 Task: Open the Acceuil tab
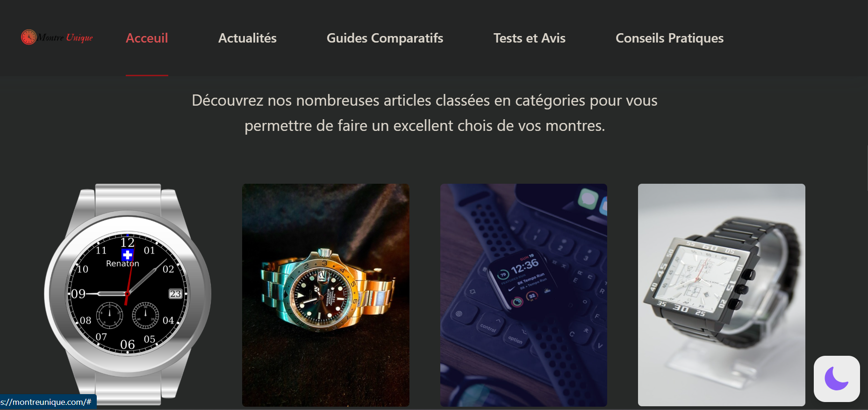(147, 38)
